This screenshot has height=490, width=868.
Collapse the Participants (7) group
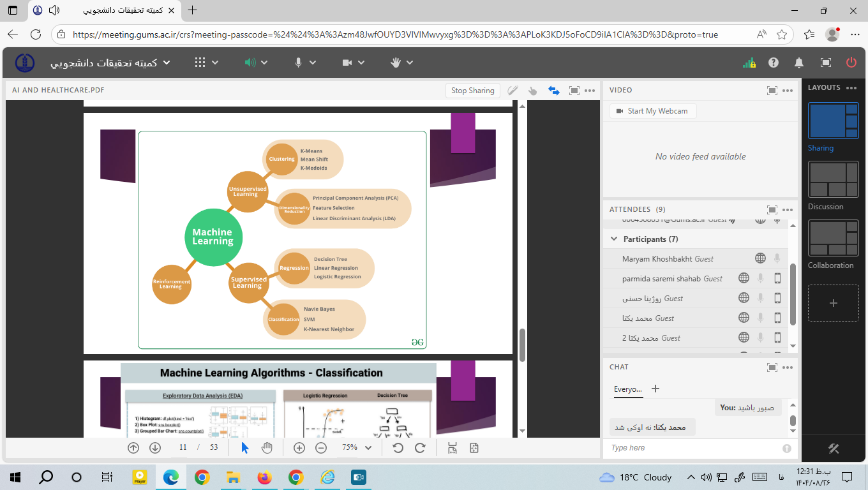pos(614,239)
